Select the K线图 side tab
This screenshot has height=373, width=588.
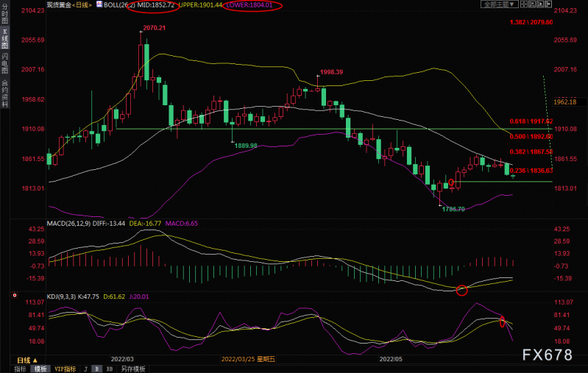pyautogui.click(x=4, y=38)
